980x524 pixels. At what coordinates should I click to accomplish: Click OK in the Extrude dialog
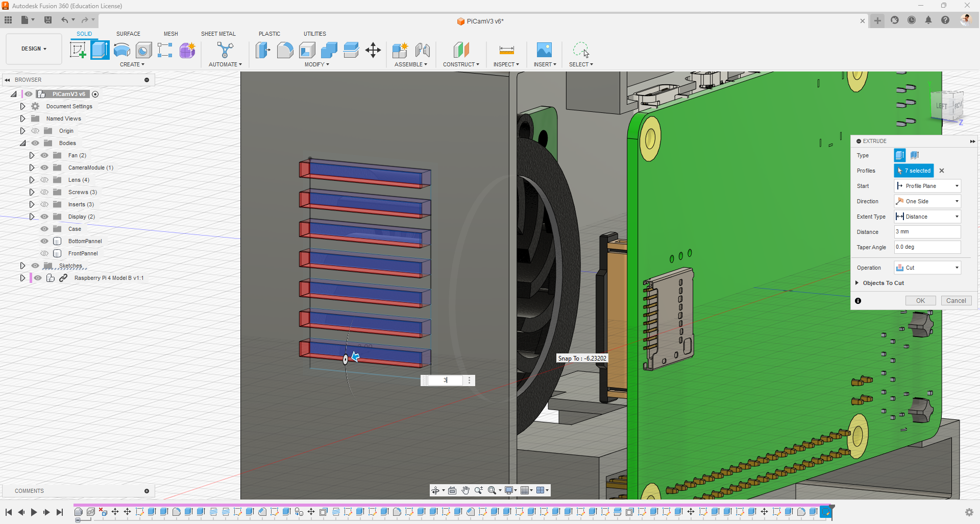pyautogui.click(x=920, y=301)
